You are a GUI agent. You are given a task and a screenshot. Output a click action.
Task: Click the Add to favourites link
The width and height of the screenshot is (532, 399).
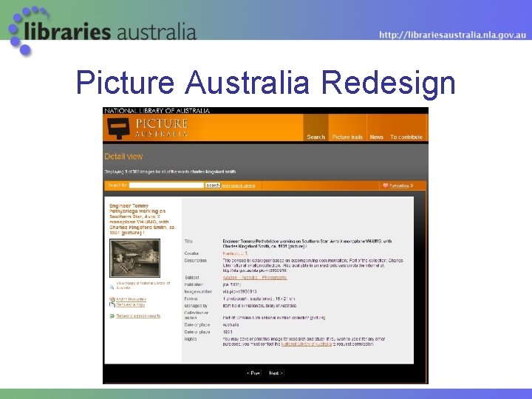coord(131,299)
